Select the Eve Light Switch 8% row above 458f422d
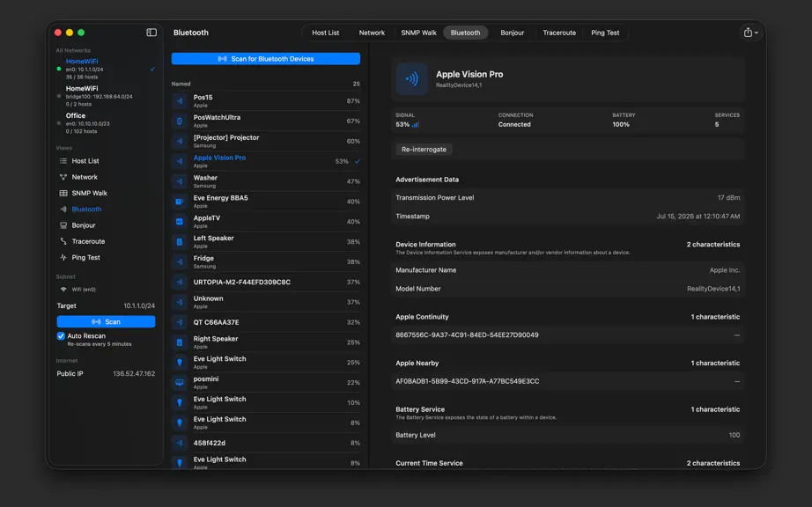 click(266, 422)
